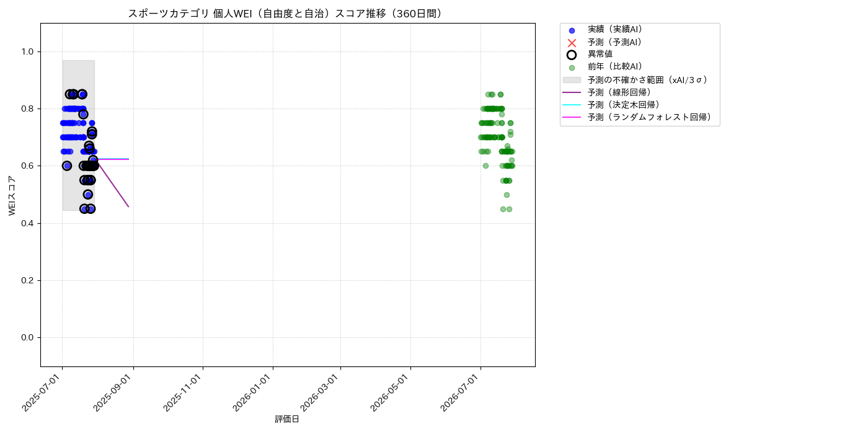Pick the grey uncertainty range legend swatch
868x434 pixels.
(x=572, y=80)
